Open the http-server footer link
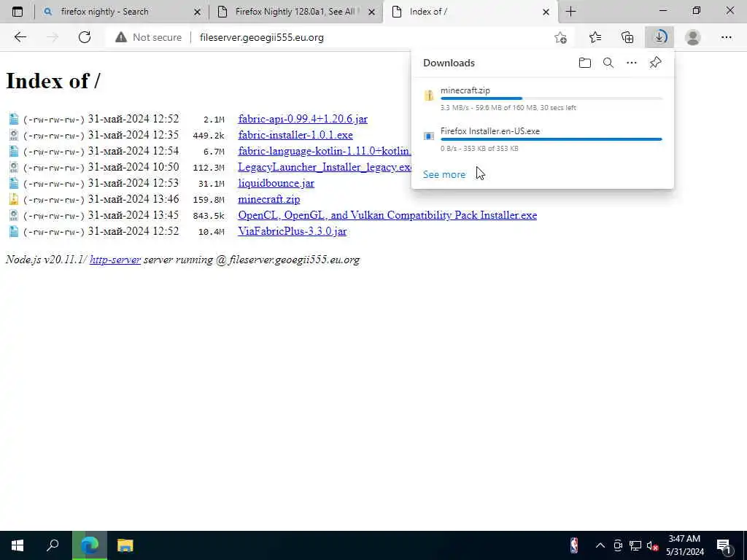 [115, 260]
